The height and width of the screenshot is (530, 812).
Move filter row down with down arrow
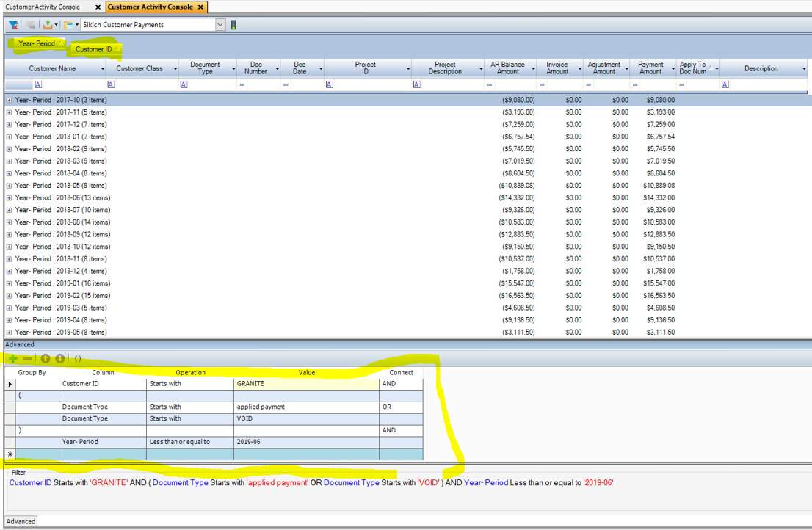[60, 359]
